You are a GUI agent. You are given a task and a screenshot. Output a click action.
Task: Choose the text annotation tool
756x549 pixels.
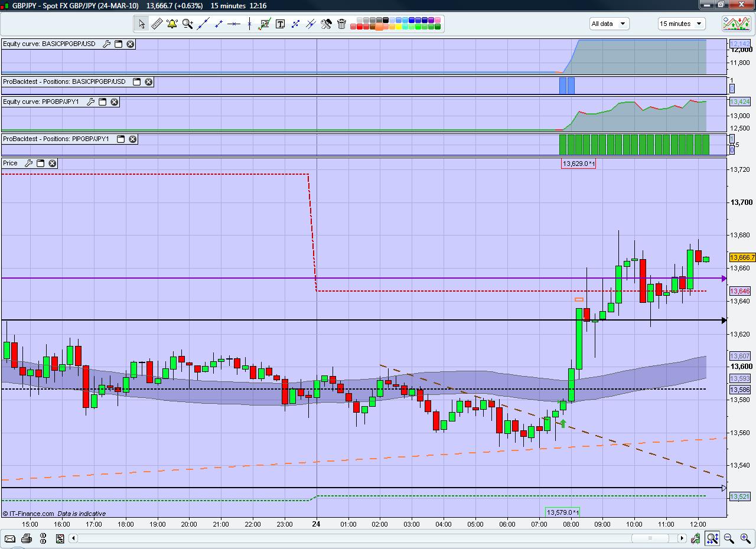pyautogui.click(x=280, y=24)
